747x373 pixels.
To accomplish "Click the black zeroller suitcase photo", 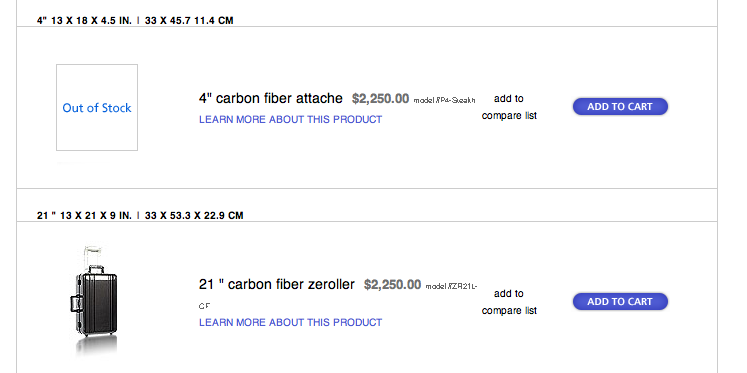I will [96, 292].
